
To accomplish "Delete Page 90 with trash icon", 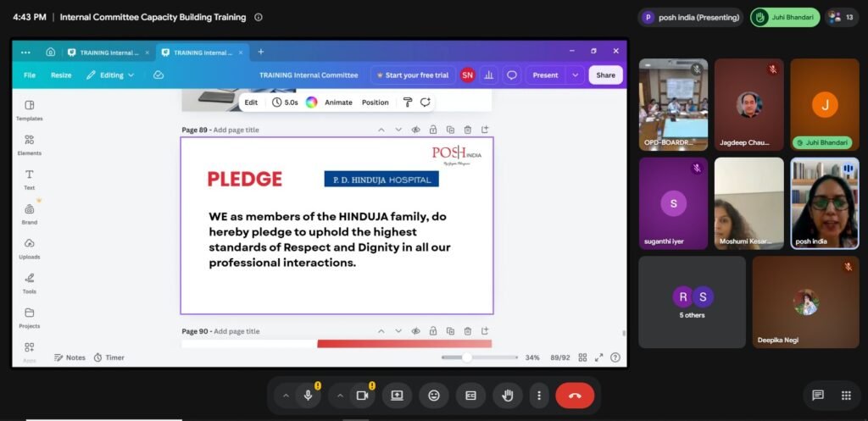I will click(x=468, y=331).
